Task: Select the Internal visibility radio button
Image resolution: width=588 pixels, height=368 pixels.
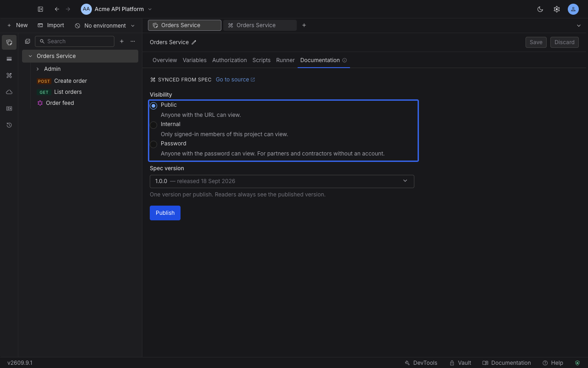Action: (153, 125)
